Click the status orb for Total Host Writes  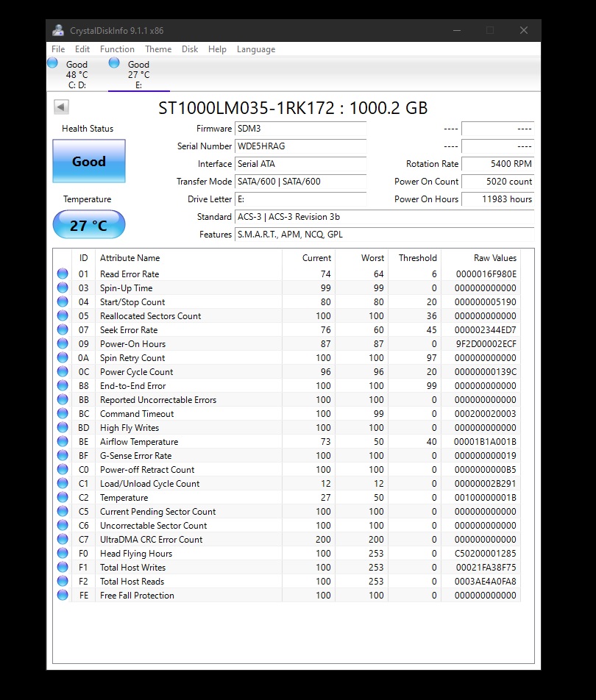click(x=63, y=567)
